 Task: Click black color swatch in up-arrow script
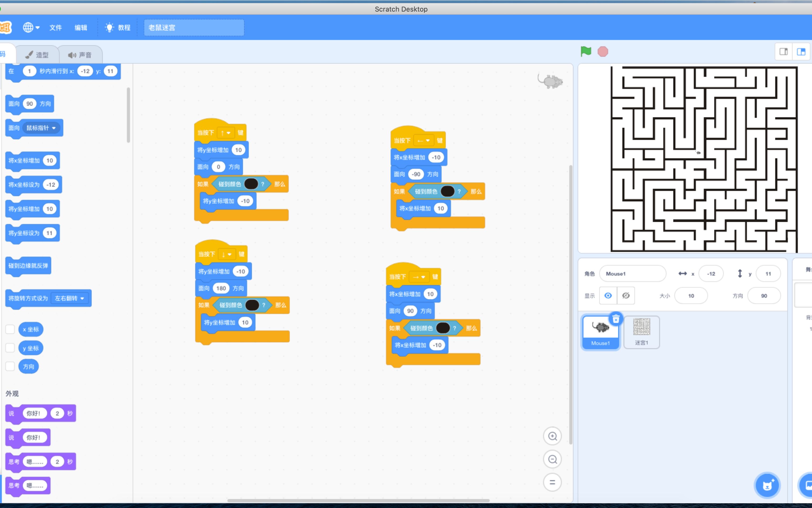[251, 184]
